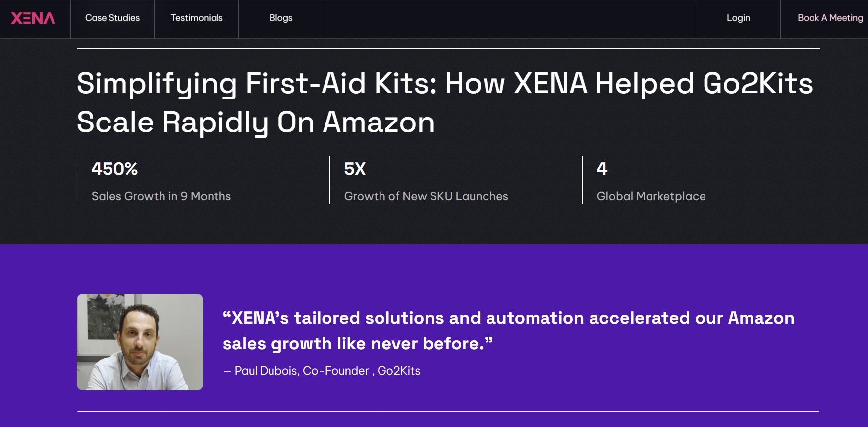
Task: Click the Growth of New SKU Launches label
Action: [426, 196]
